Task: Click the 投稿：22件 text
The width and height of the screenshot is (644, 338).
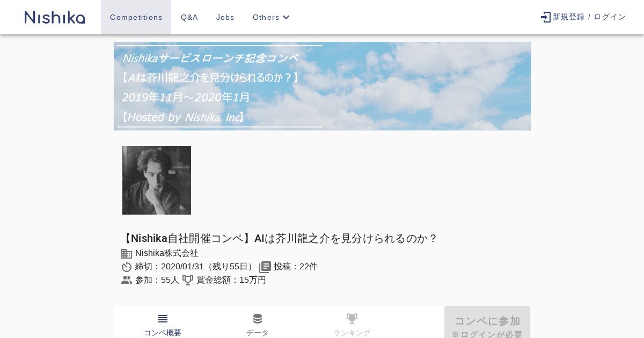Action: pyautogui.click(x=296, y=267)
